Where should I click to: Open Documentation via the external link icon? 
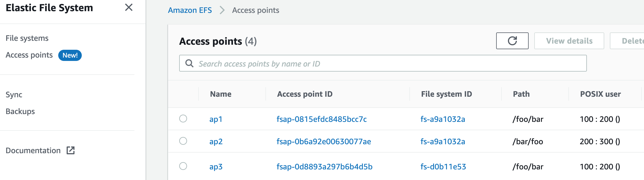71,150
